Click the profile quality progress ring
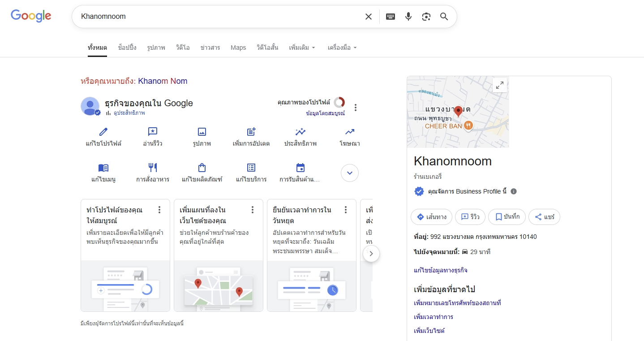 pos(339,102)
